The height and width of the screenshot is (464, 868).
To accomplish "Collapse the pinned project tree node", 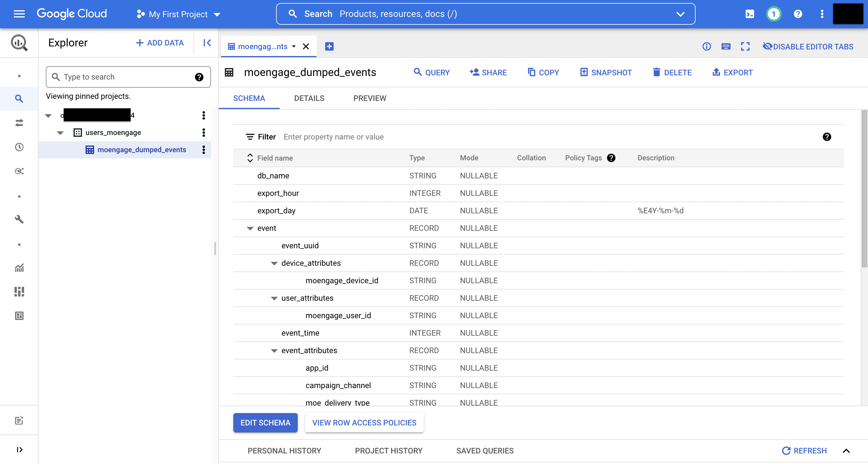I will click(48, 116).
